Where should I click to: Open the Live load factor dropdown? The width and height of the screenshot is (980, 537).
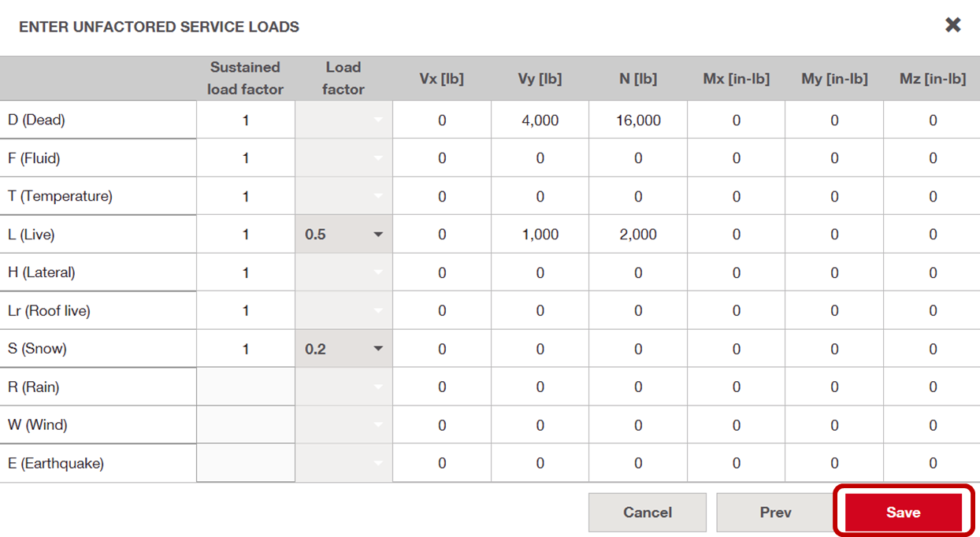(x=343, y=235)
